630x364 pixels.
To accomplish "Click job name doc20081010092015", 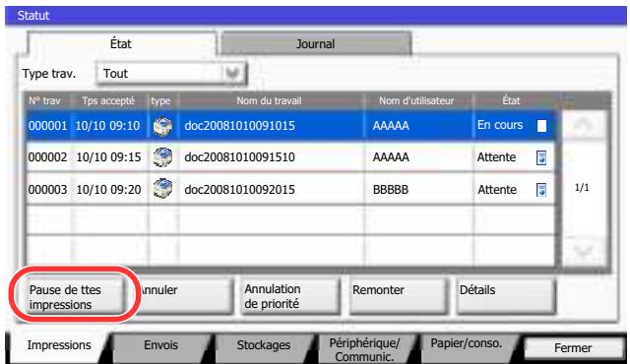I will click(239, 190).
